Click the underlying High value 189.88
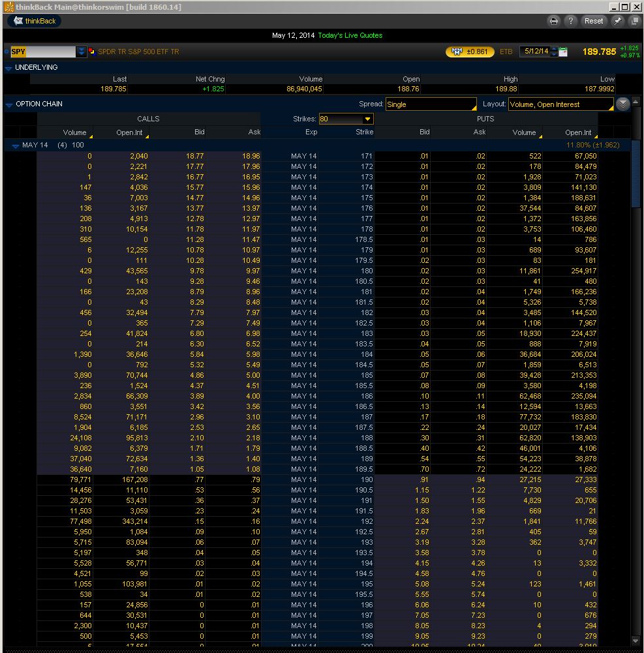 (x=506, y=89)
